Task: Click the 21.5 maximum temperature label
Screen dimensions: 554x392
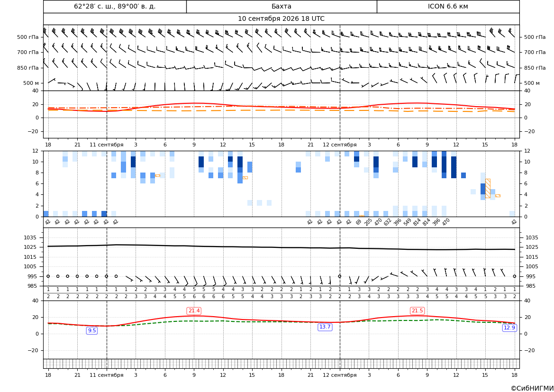Action: [417, 310]
